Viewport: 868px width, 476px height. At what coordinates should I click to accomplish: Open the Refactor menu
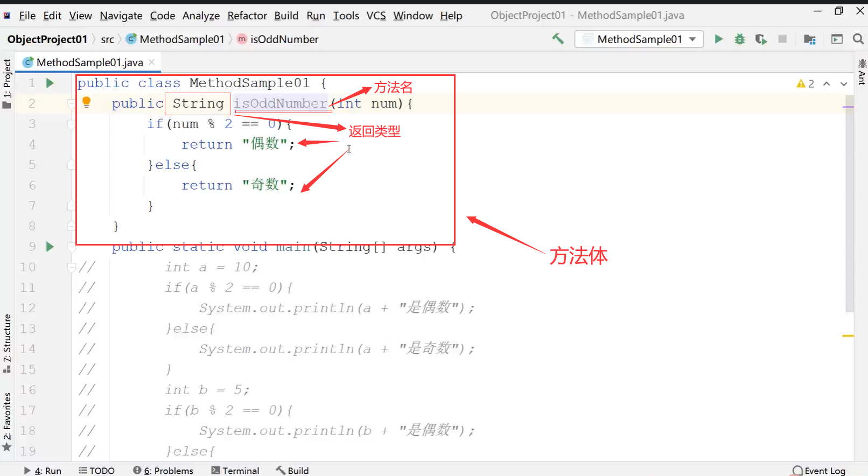[247, 16]
